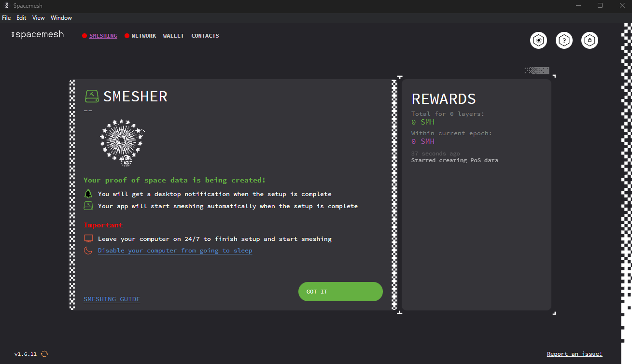Viewport: 632px width, 364px height.
Task: Click the drive icon beside auto-smeshing message
Action: pyautogui.click(x=88, y=206)
